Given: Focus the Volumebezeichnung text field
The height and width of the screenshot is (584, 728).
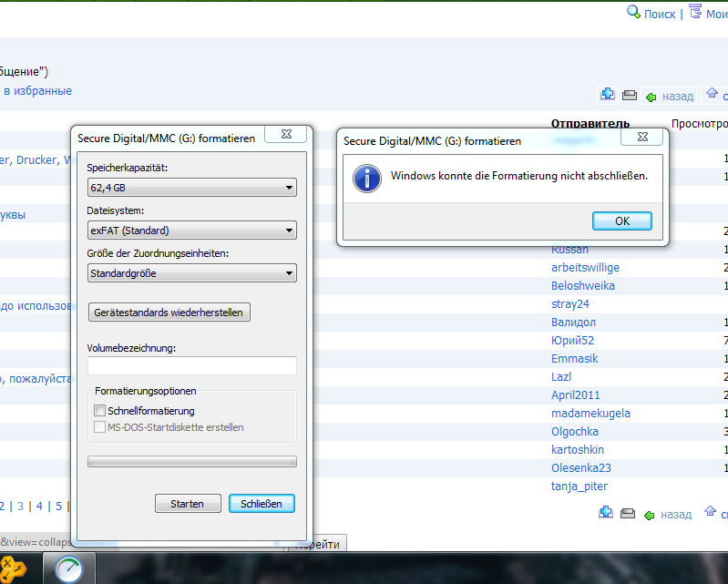Looking at the screenshot, I should pyautogui.click(x=191, y=365).
